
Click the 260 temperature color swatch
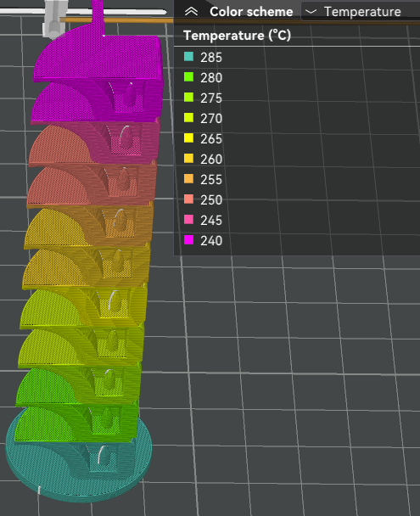pyautogui.click(x=188, y=159)
